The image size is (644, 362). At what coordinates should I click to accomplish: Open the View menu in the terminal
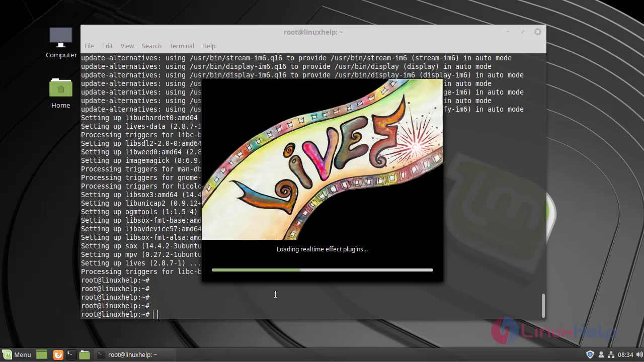point(127,46)
